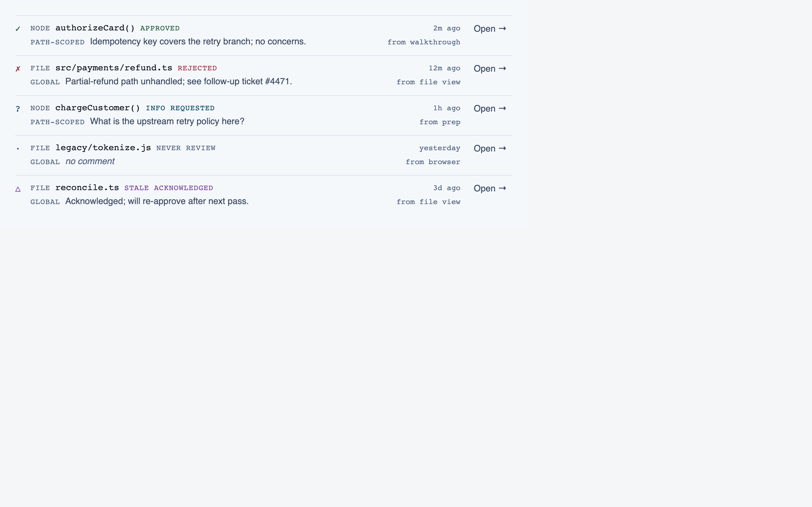Click the APPROVED status label
The height and width of the screenshot is (507, 812).
point(160,28)
